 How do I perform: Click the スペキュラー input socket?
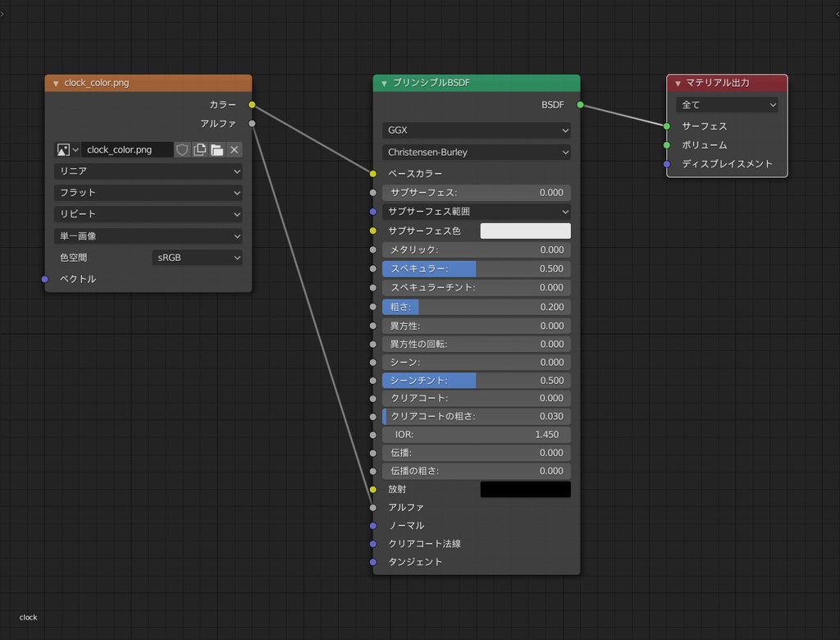tap(373, 268)
